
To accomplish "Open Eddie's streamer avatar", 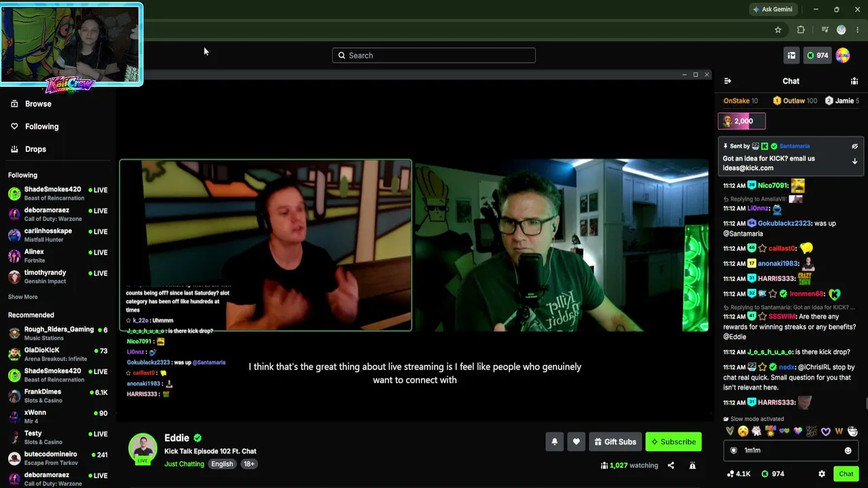I will [142, 449].
